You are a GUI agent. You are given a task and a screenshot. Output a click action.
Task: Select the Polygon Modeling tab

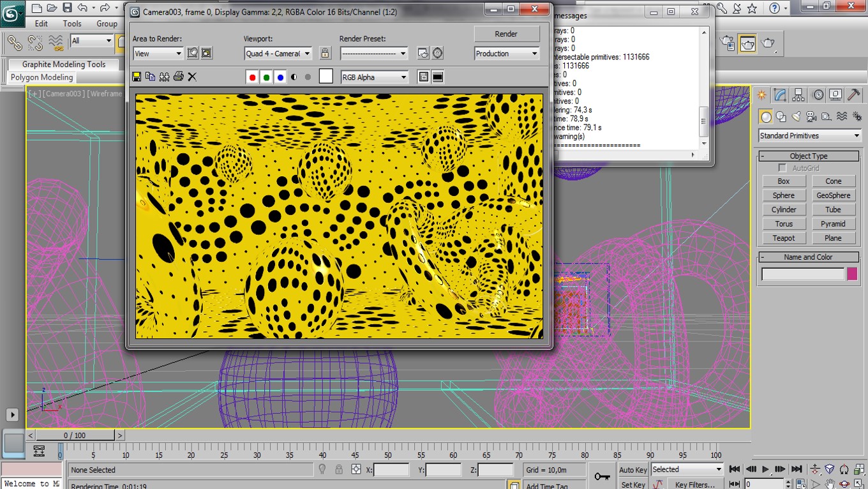tap(41, 77)
